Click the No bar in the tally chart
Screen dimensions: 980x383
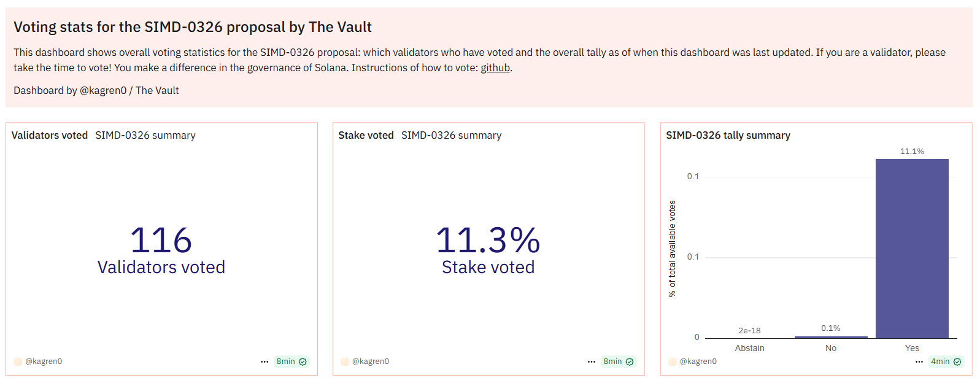[x=830, y=336]
